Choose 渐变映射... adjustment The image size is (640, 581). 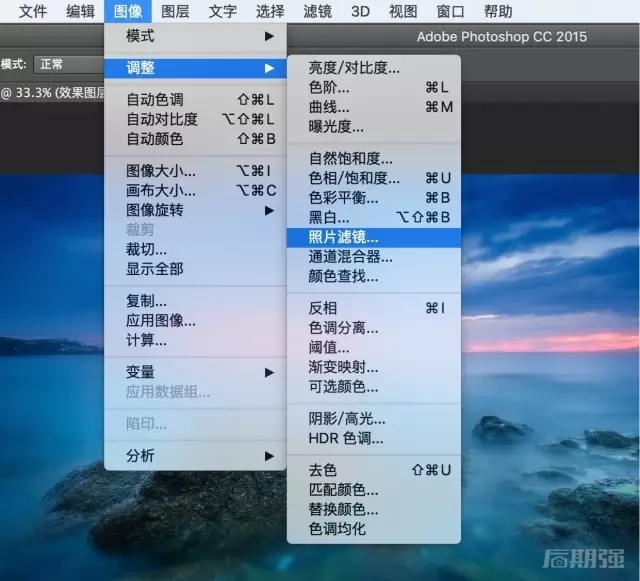(374, 367)
